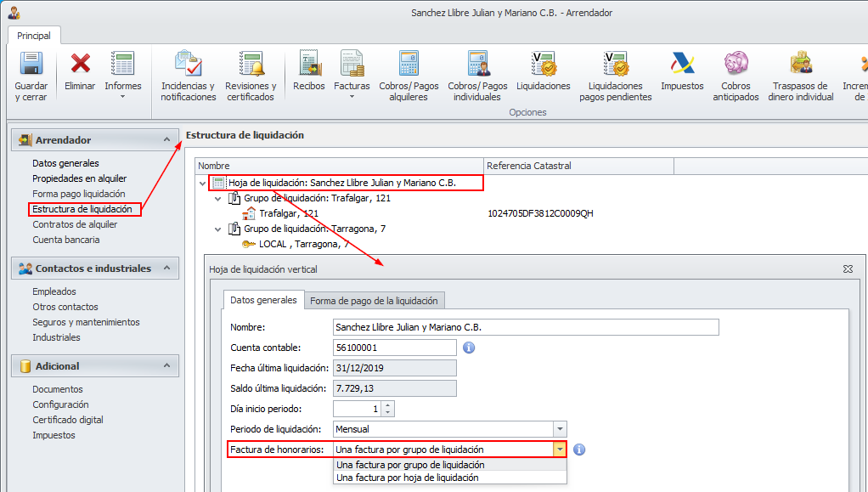The height and width of the screenshot is (492, 868).
Task: Open the Facturas dropdown arrow
Action: point(352,97)
